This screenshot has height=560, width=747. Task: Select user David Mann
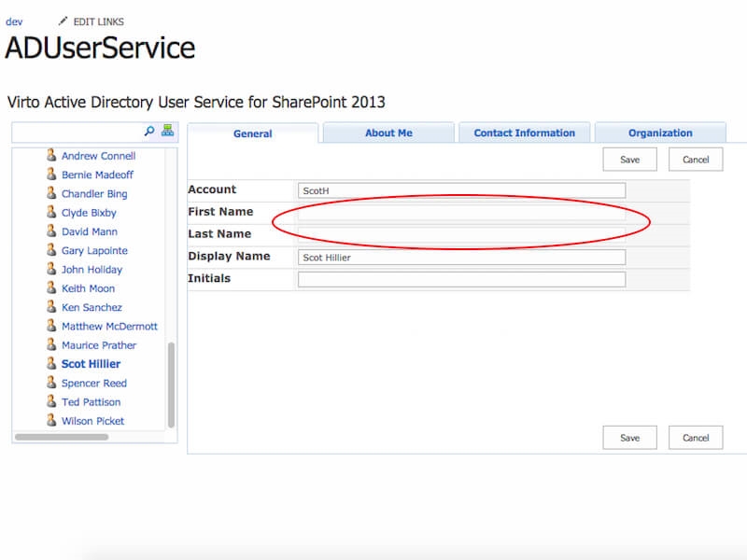(89, 231)
